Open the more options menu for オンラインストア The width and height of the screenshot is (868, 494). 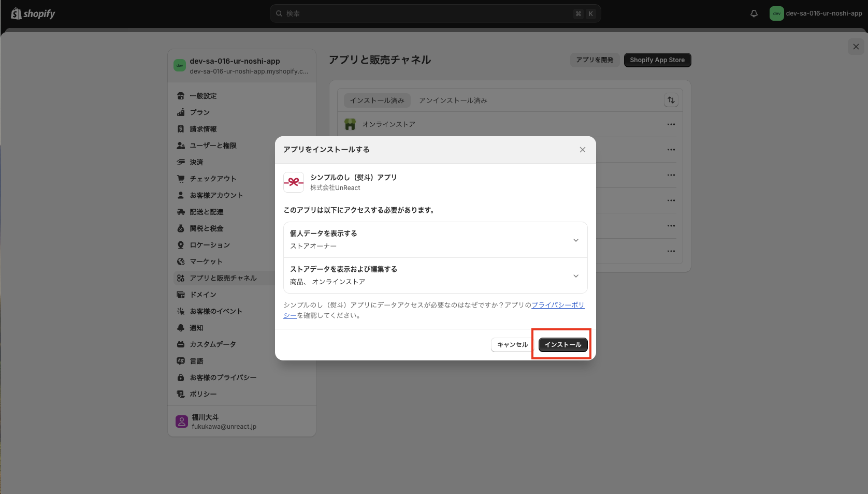(x=671, y=124)
